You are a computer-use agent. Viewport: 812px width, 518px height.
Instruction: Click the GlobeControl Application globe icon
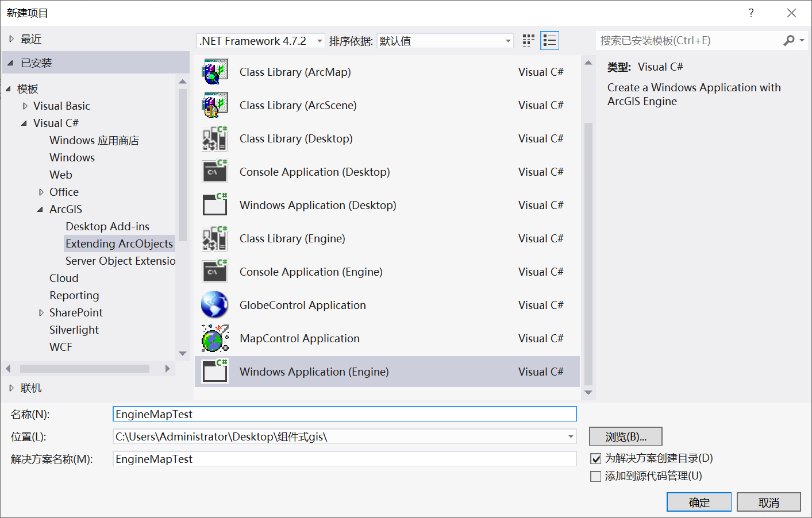pyautogui.click(x=214, y=305)
